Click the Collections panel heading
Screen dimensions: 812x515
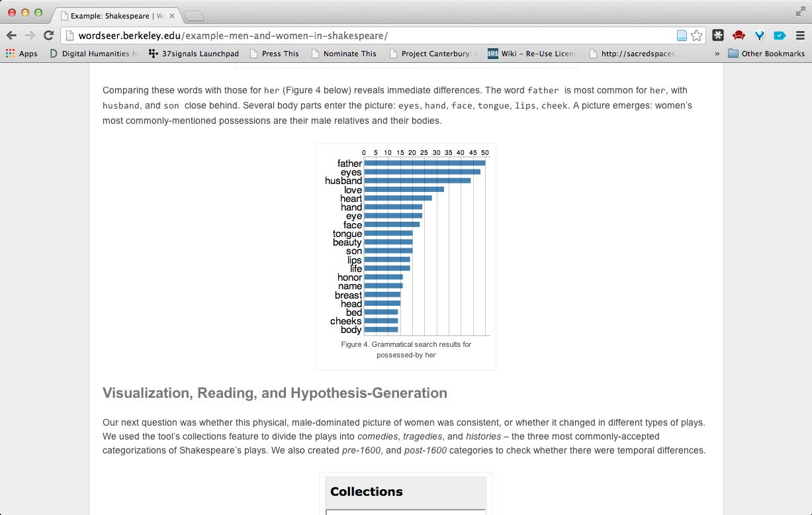click(x=367, y=492)
